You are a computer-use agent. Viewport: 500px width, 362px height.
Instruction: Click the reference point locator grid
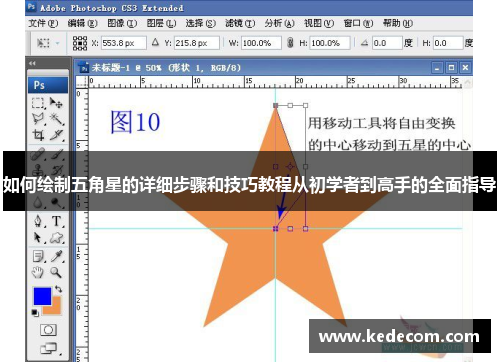[x=80, y=43]
